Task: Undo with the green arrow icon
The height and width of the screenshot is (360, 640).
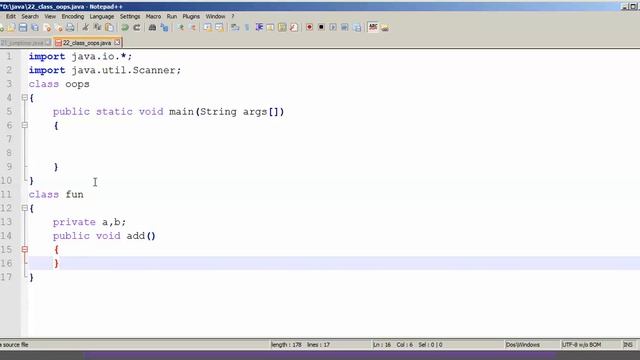Action: point(125,27)
